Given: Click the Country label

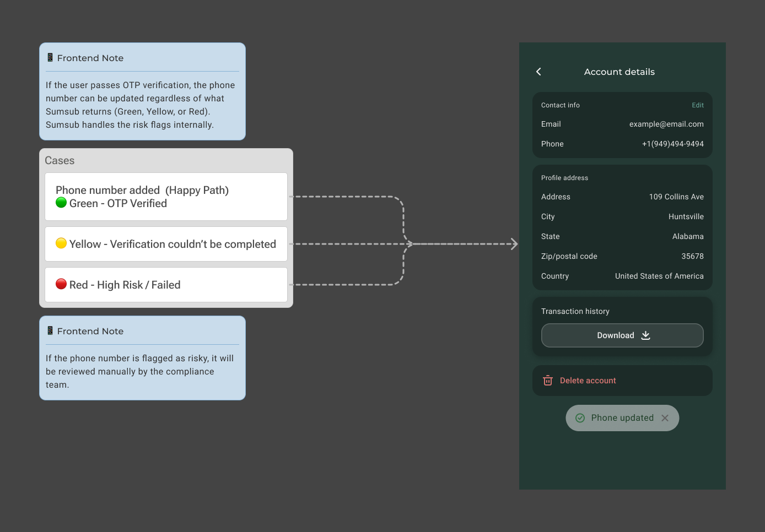Looking at the screenshot, I should coord(555,276).
